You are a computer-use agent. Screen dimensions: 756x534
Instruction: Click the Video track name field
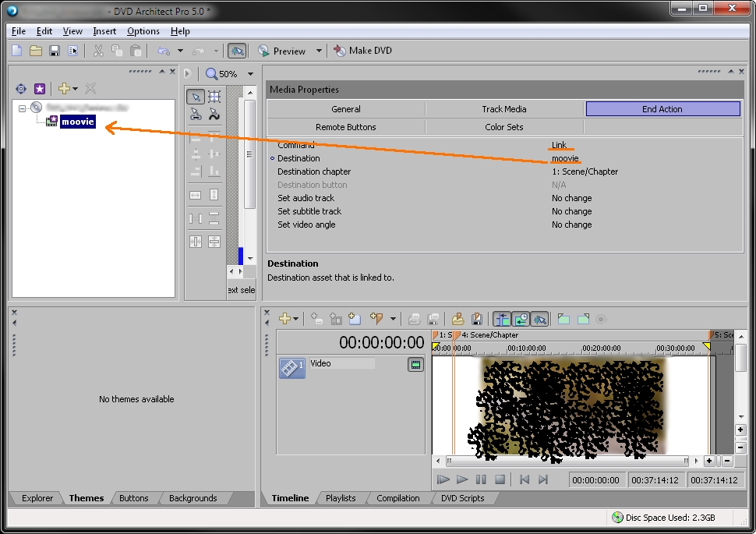click(x=342, y=363)
